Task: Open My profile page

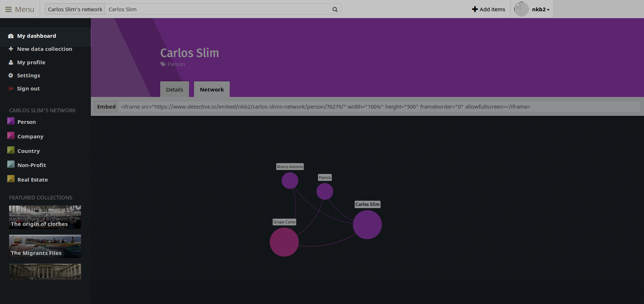Action: (31, 62)
